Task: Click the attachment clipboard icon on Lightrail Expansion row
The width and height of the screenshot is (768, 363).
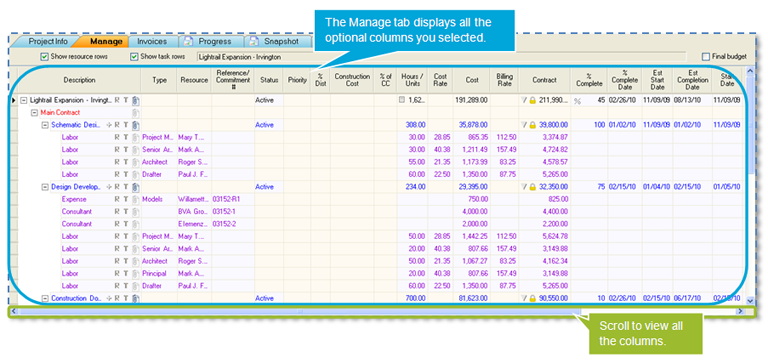Action: 136,100
